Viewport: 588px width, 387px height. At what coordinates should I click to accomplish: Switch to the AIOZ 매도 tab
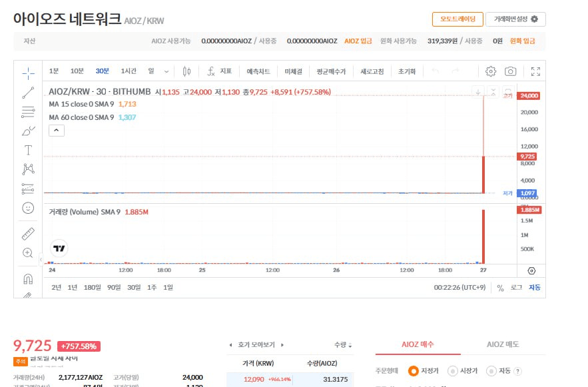pyautogui.click(x=503, y=344)
